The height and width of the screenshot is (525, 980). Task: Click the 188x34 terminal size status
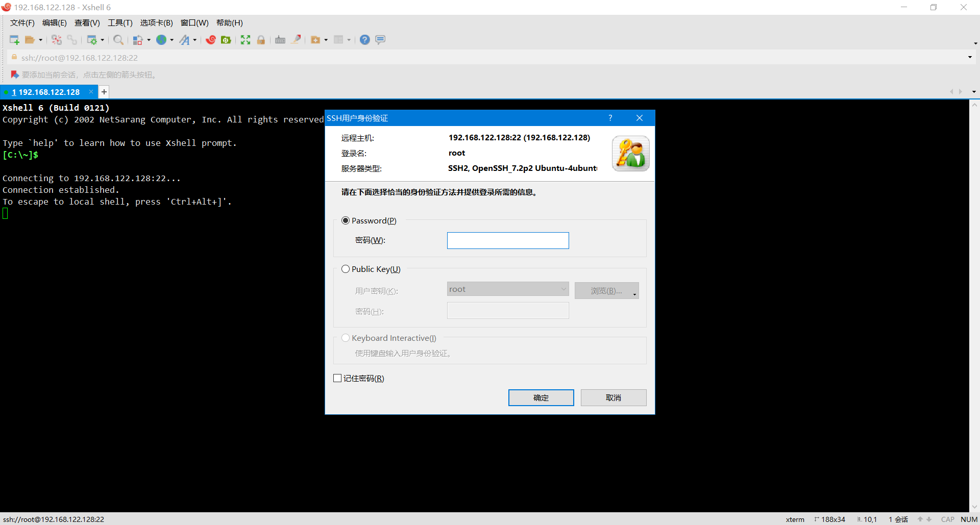pyautogui.click(x=830, y=519)
